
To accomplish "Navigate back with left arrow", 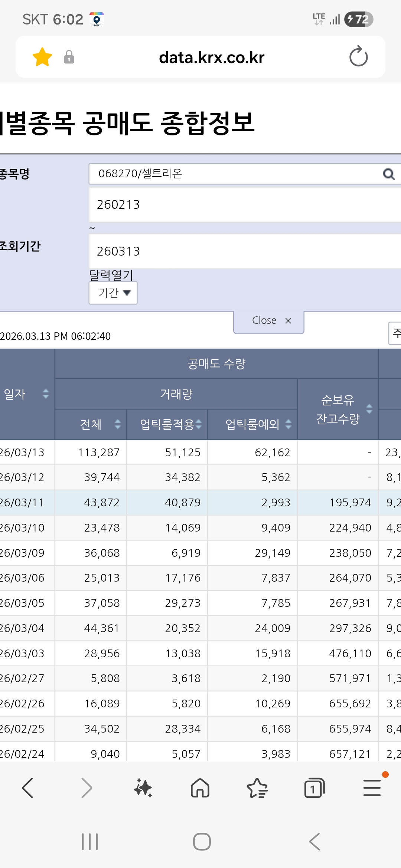I will pos(28,788).
